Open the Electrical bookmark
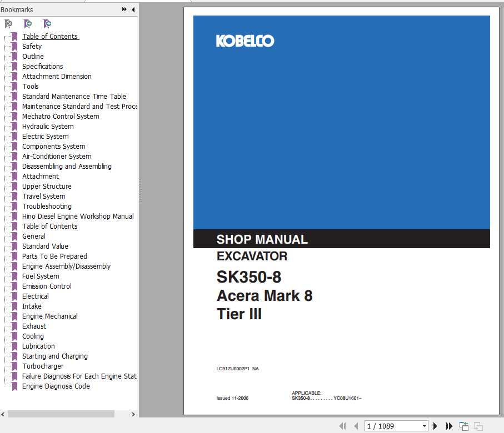Screen dimensions: 504x433 click(36, 296)
